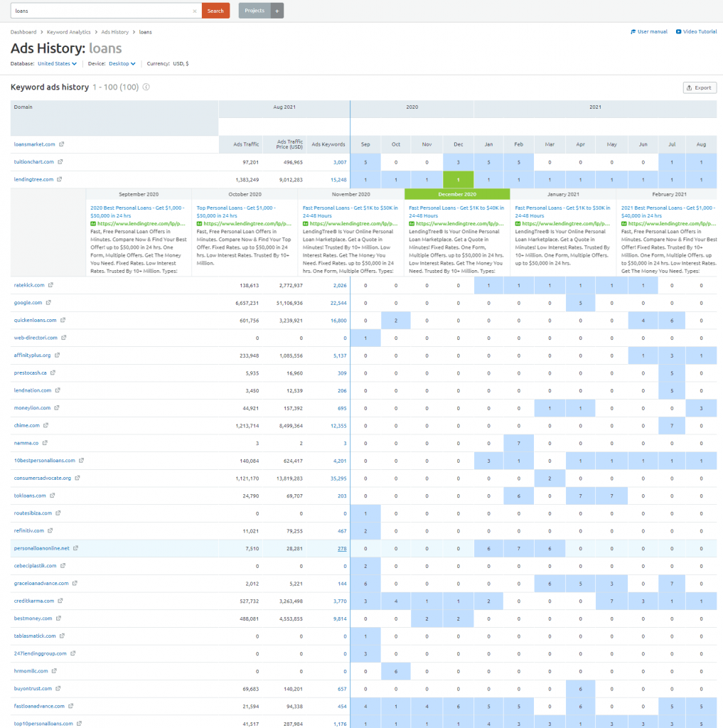This screenshot has width=723, height=728.
Task: Click google.com April cell showing 5
Action: (580, 303)
